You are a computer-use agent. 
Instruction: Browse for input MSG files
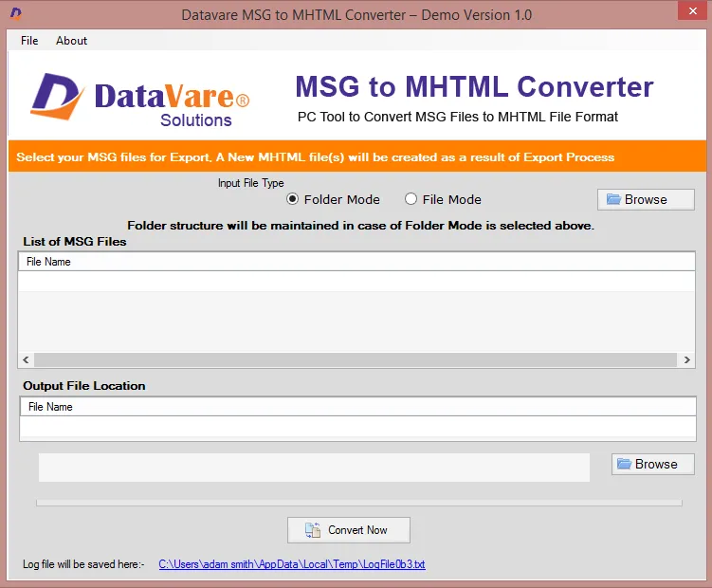[646, 199]
